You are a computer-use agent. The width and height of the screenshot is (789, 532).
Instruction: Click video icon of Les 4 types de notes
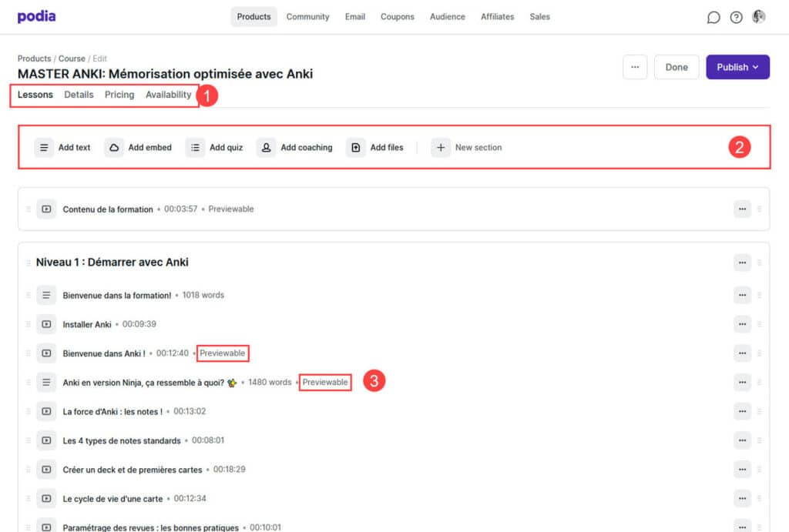click(46, 440)
